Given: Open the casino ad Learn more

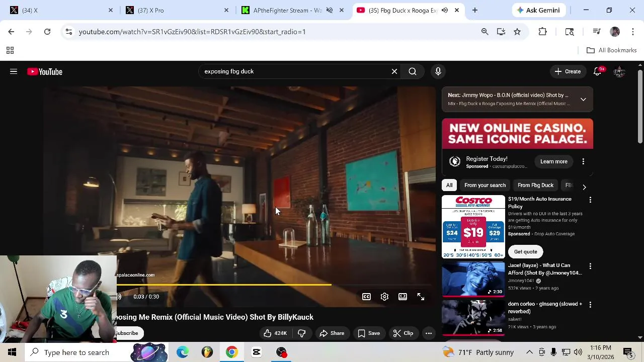Looking at the screenshot, I should 554,161.
